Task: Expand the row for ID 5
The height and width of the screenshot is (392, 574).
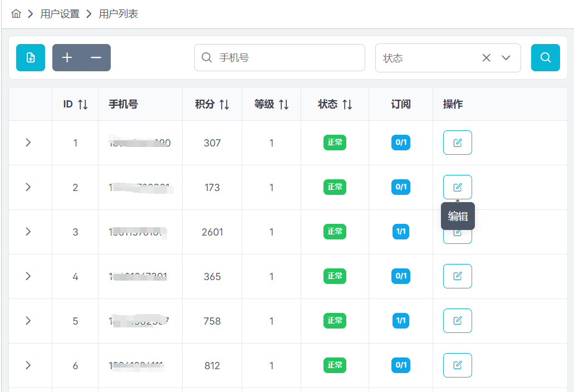Action: [x=28, y=321]
